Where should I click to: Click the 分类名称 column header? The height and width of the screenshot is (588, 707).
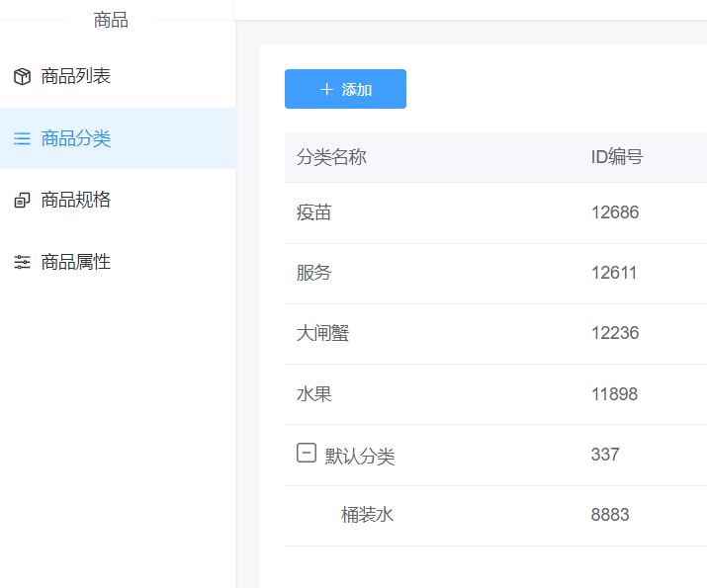[x=331, y=157]
